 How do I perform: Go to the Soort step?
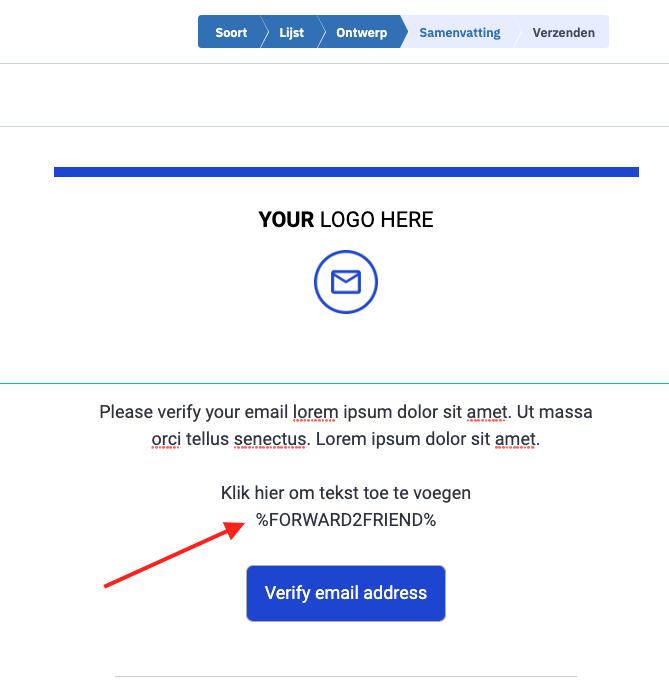pyautogui.click(x=231, y=33)
